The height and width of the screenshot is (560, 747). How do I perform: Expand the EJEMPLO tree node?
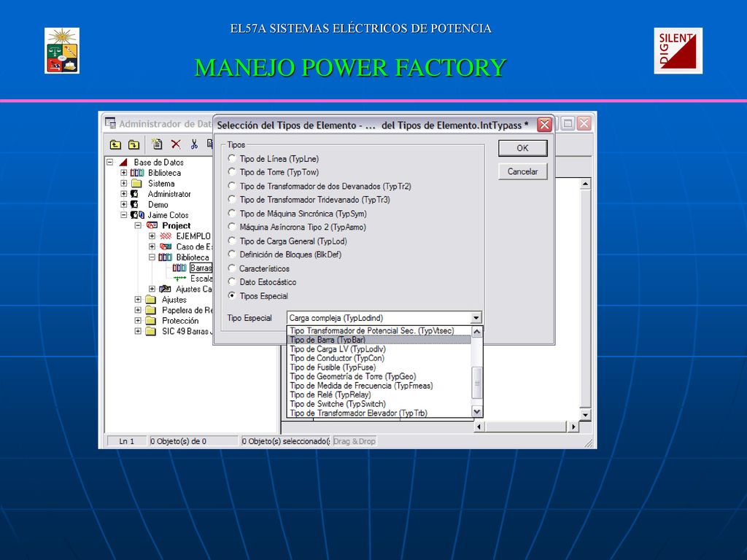(x=152, y=236)
